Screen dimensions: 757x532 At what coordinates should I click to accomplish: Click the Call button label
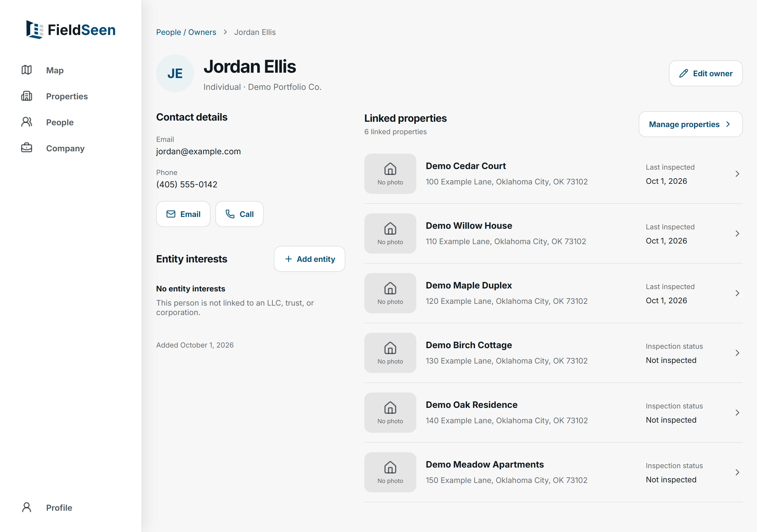(x=246, y=214)
